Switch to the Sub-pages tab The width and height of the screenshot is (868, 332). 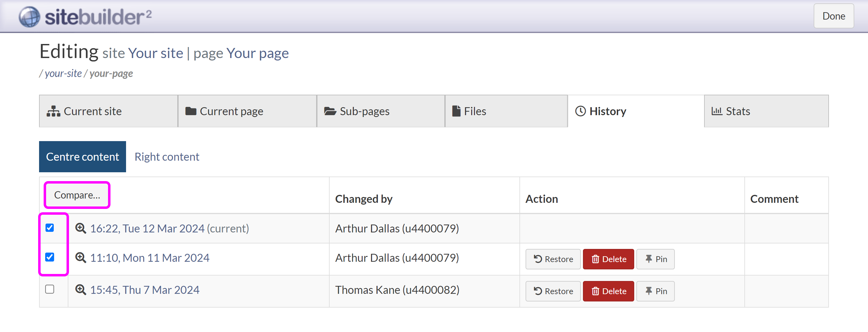coord(380,111)
